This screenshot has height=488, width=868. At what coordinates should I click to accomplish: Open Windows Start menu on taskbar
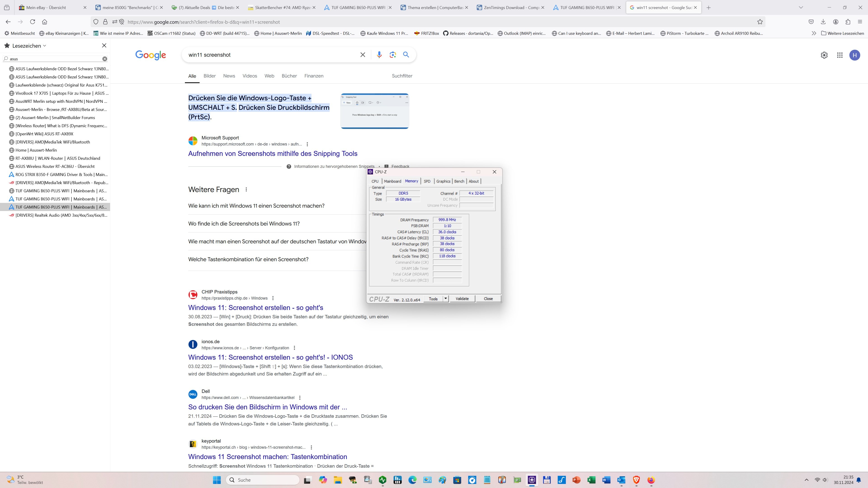(217, 480)
